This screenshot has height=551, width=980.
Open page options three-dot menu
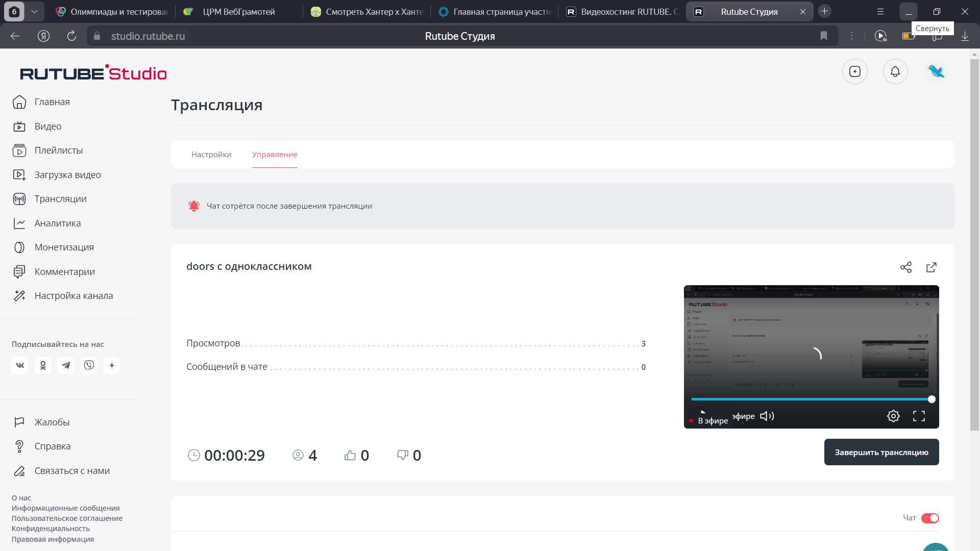851,36
